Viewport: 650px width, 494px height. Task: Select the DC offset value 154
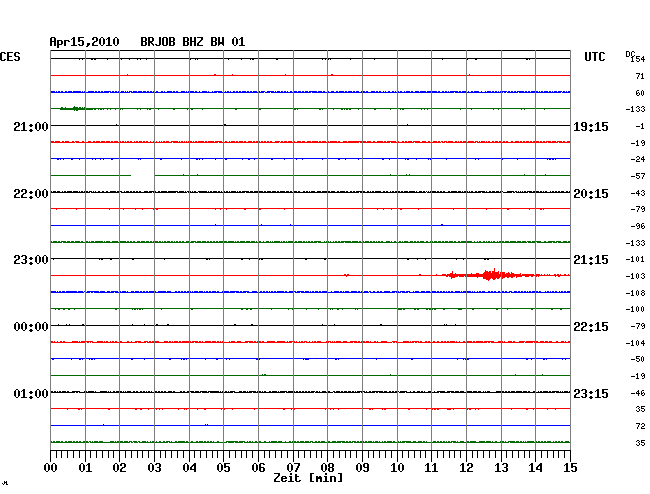click(638, 59)
